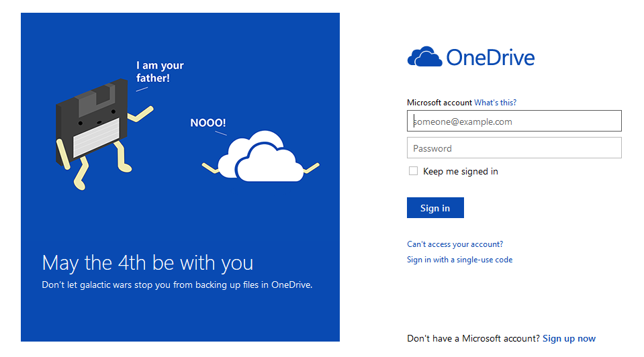
Task: Click the OneDrive wordmark text
Action: [x=490, y=58]
